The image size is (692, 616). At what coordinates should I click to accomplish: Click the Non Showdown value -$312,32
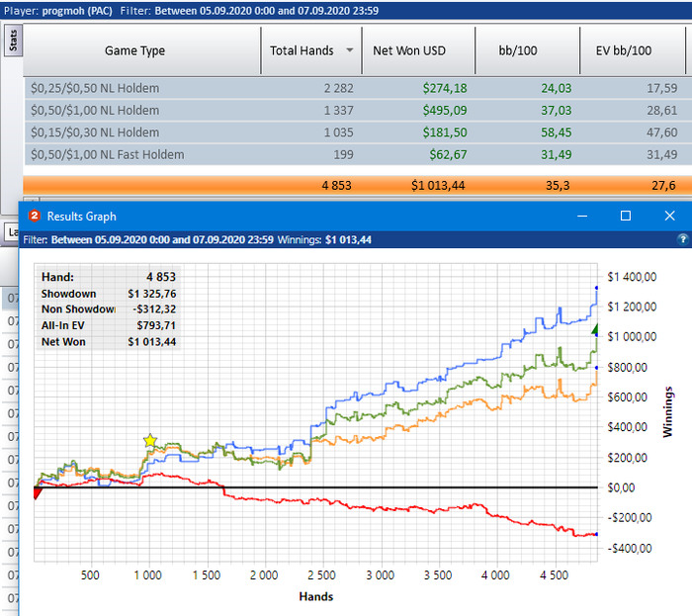(x=154, y=309)
